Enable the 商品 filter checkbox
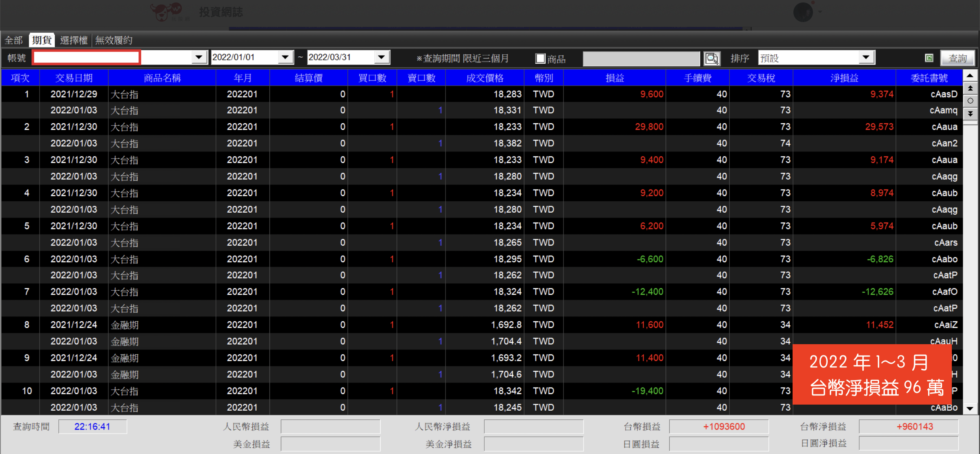980x454 pixels. tap(540, 58)
